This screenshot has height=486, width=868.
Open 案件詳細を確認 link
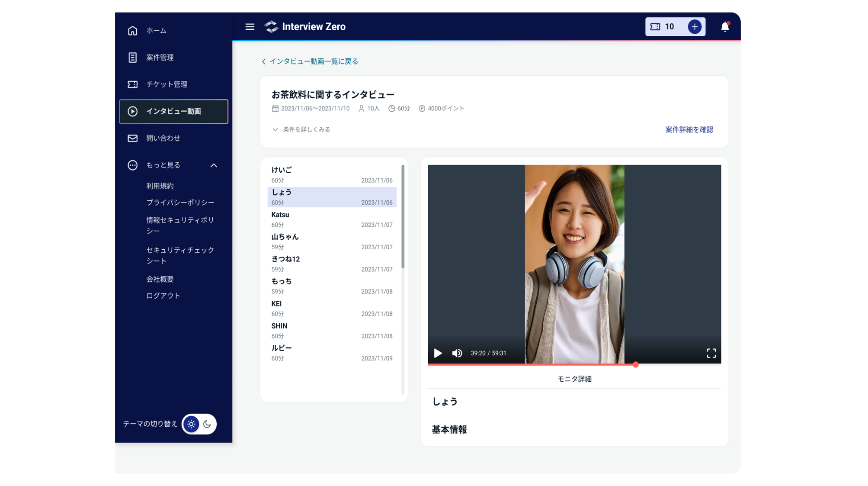tap(689, 129)
